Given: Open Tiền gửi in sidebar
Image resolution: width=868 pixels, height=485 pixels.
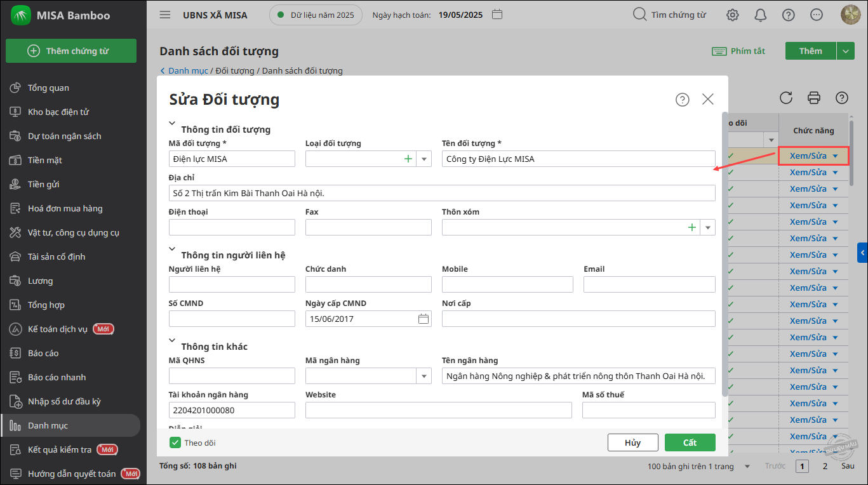Looking at the screenshot, I should point(44,184).
